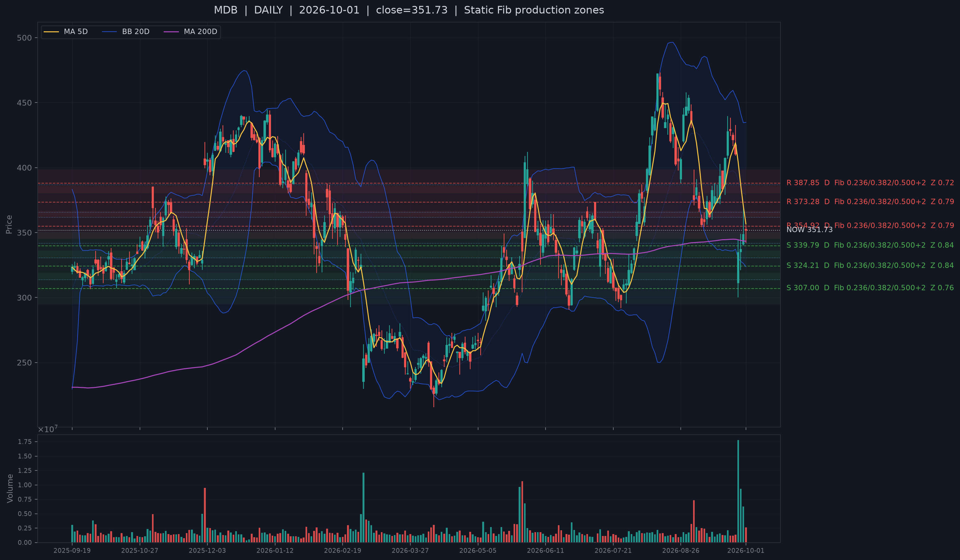960x560 pixels.
Task: Select the chart title showing close=351.73
Action: click(x=409, y=10)
